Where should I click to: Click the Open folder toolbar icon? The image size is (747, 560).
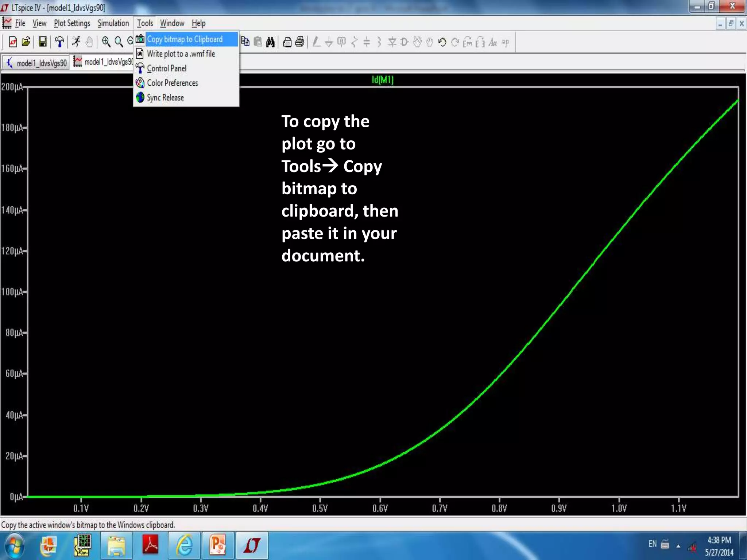[x=26, y=42]
